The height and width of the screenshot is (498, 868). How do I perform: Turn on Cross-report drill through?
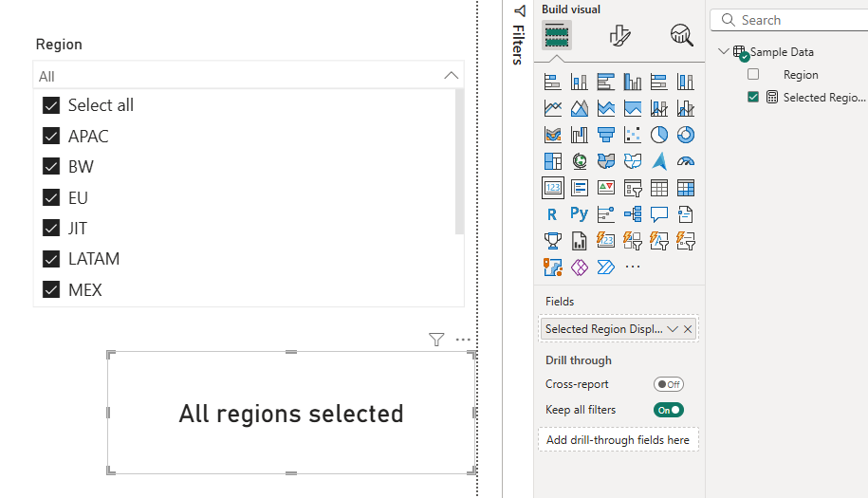pyautogui.click(x=668, y=384)
